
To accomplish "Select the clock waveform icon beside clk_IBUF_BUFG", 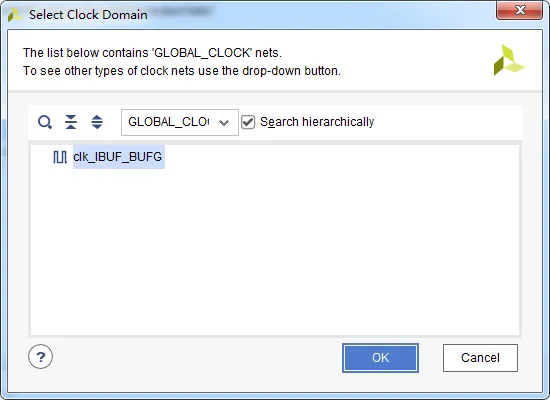I will click(x=60, y=157).
